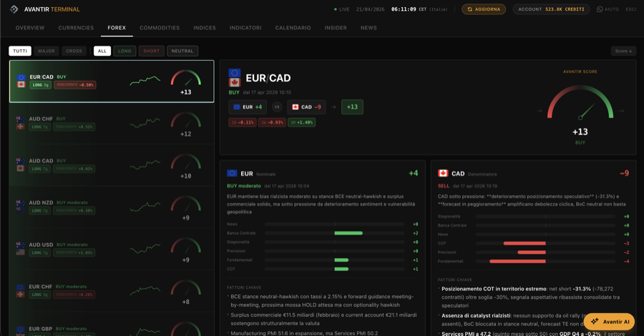644x336 pixels.
Task: Click the EUR Banca Centrale green bar
Action: point(348,233)
